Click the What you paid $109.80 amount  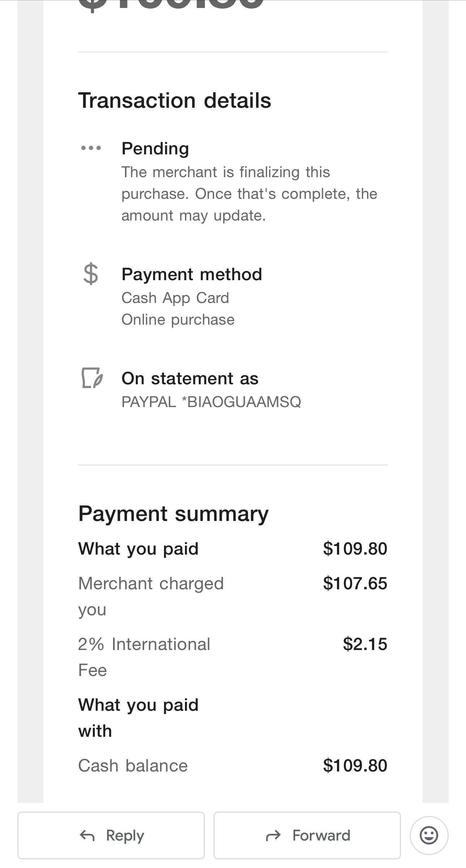pyautogui.click(x=355, y=549)
